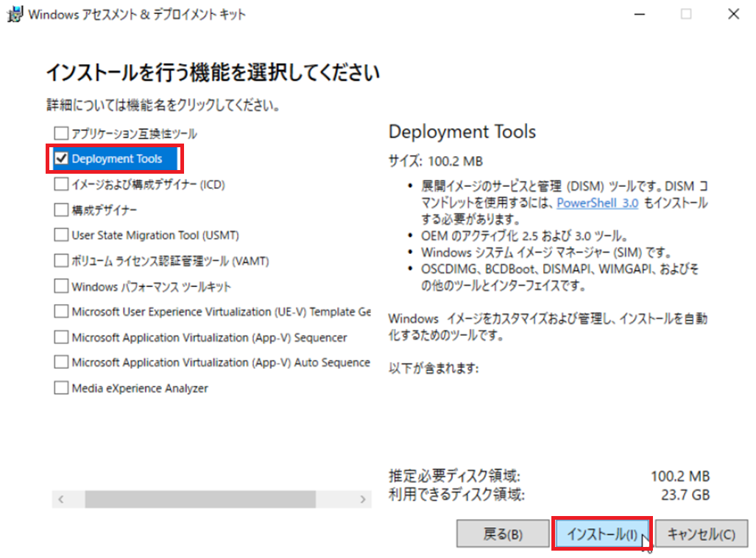Tick the 構成デザイナー checkbox

(x=61, y=210)
